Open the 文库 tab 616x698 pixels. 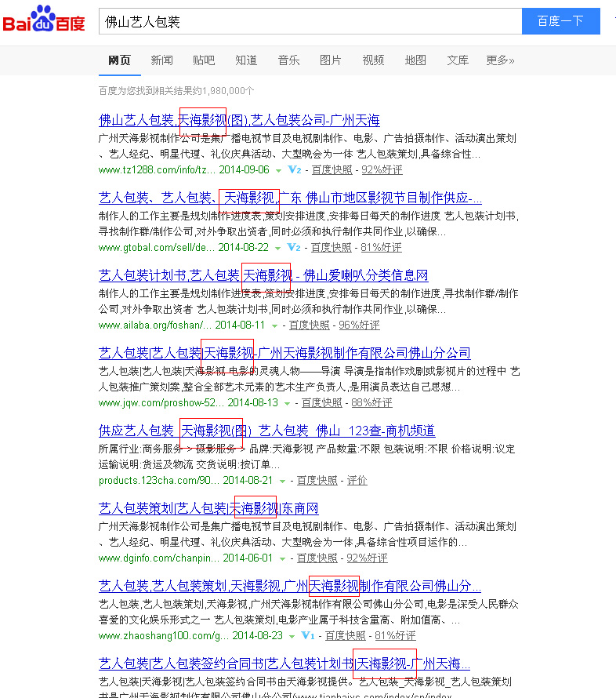coord(458,60)
